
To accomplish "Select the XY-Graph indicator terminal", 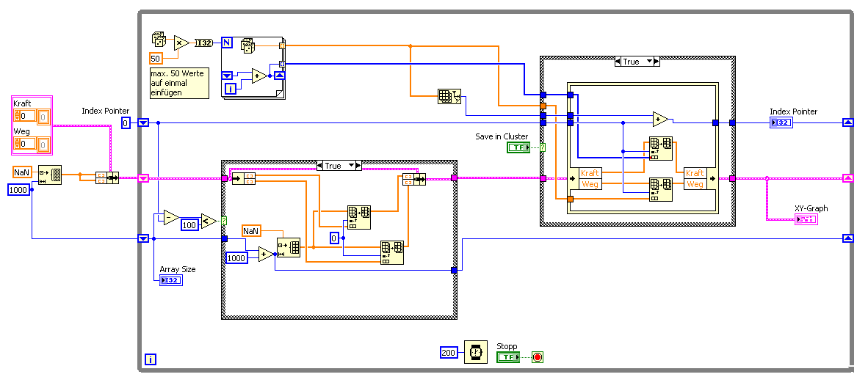I will pyautogui.click(x=806, y=219).
